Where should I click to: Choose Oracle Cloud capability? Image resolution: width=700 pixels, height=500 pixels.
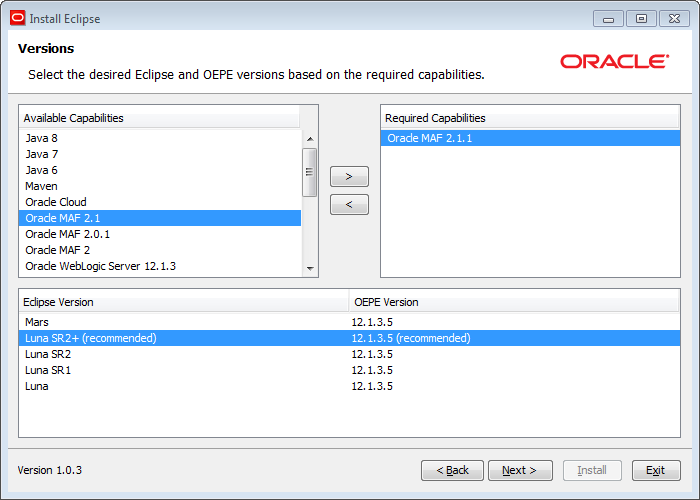(160, 202)
